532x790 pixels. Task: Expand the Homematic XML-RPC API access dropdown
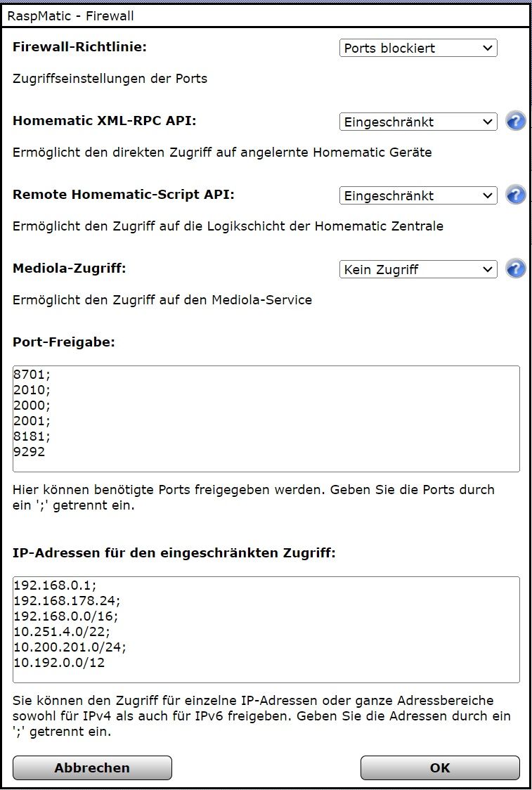click(x=418, y=122)
